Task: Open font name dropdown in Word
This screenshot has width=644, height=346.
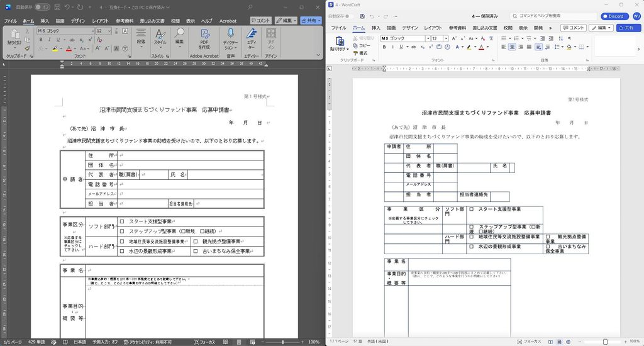Action: pos(92,31)
